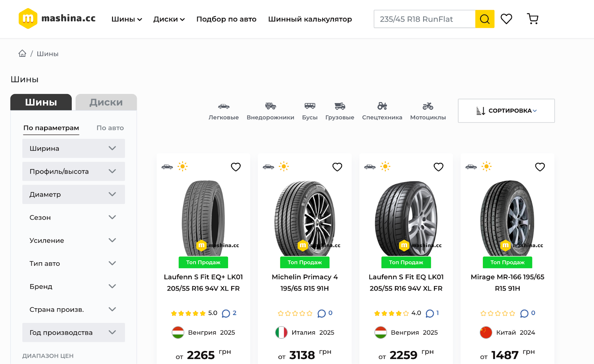Expand the Ширина filter dropdown
This screenshot has width=594, height=364.
[x=74, y=148]
